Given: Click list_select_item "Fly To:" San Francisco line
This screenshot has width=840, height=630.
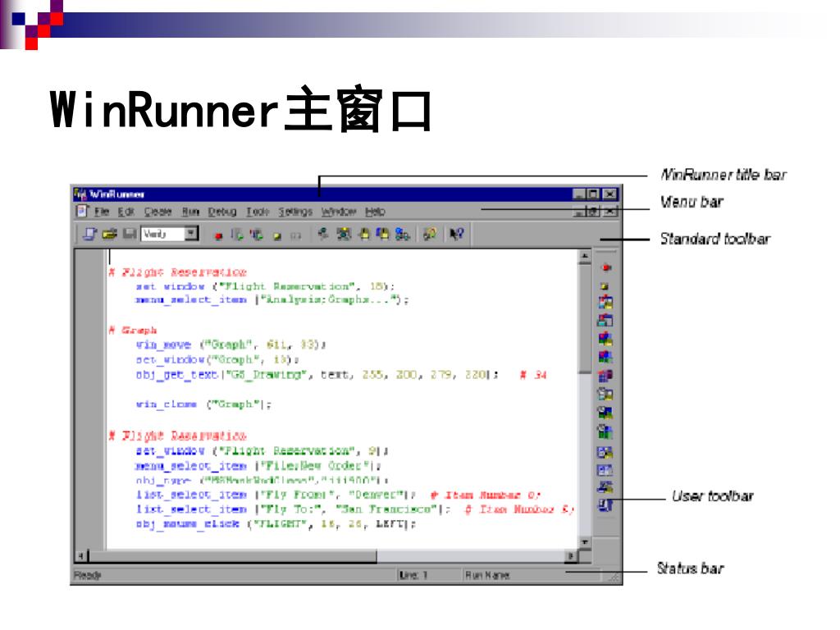Looking at the screenshot, I should click(355, 509).
